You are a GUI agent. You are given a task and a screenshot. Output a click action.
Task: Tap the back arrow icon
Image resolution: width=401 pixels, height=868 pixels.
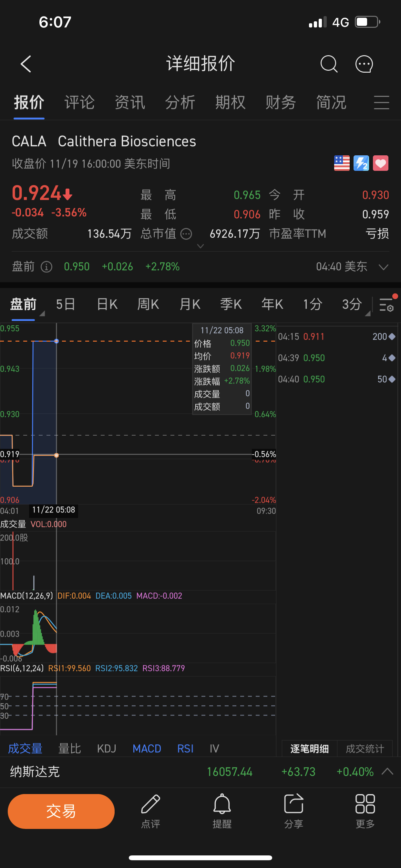pyautogui.click(x=26, y=64)
